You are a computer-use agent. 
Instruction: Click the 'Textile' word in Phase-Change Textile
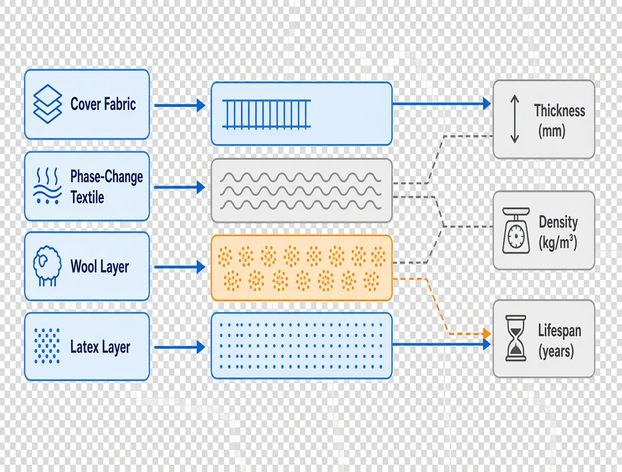(x=87, y=197)
